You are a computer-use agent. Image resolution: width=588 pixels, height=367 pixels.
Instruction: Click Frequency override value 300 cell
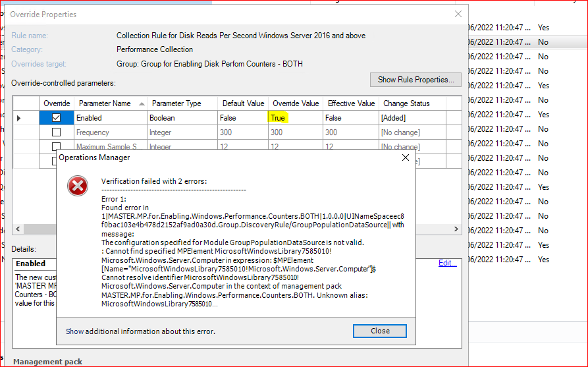[x=296, y=132]
